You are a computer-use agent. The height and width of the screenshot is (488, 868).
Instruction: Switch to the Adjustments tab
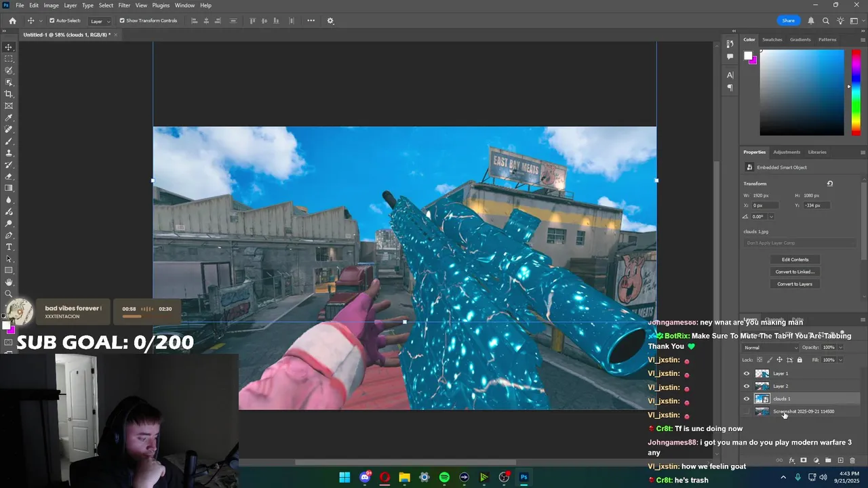point(787,152)
